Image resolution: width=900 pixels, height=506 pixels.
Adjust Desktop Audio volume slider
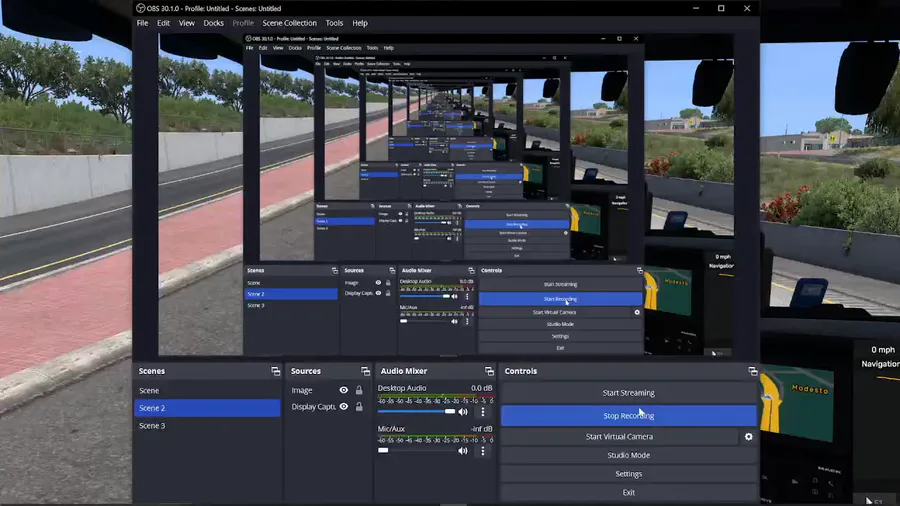(x=416, y=411)
